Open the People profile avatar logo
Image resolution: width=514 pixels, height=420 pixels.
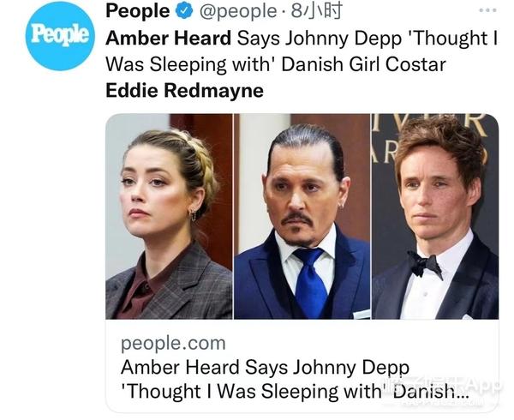click(x=60, y=36)
